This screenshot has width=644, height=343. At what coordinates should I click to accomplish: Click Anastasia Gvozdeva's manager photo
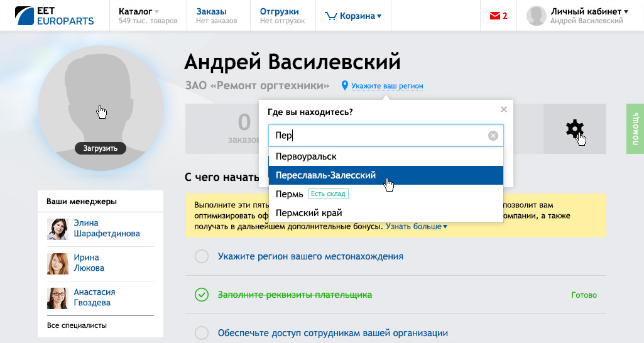click(x=58, y=298)
